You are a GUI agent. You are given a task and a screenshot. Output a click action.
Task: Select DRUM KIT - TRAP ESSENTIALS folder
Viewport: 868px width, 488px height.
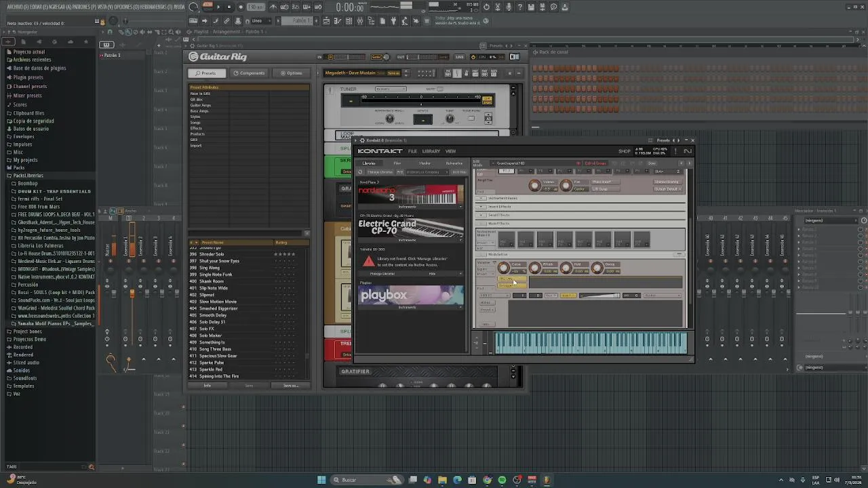click(54, 191)
